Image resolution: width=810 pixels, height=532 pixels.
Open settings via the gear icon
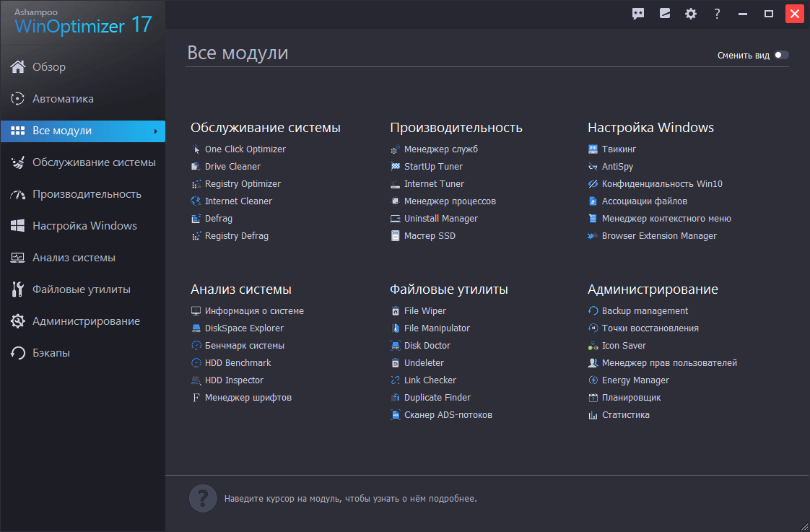tap(691, 14)
